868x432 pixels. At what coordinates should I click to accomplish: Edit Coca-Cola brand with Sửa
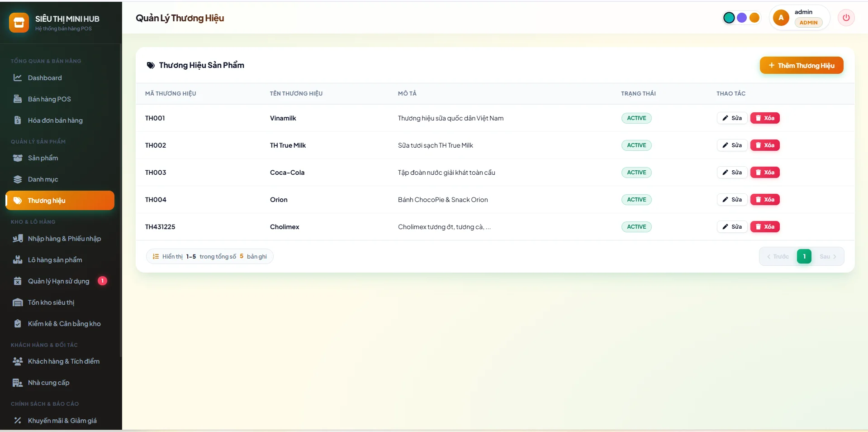pyautogui.click(x=732, y=173)
